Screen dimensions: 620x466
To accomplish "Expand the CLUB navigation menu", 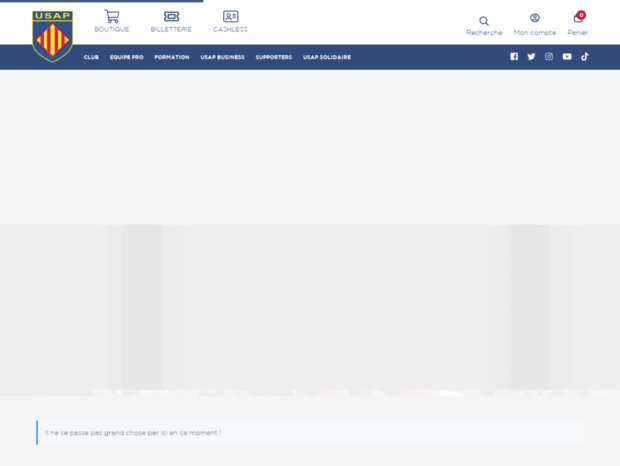I will (91, 57).
